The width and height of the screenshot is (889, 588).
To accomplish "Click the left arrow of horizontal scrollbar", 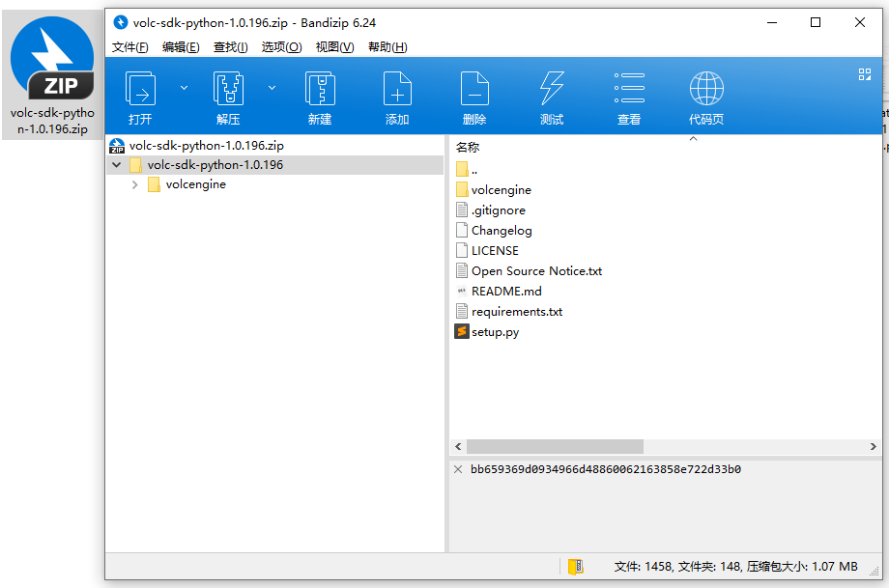I will click(x=458, y=447).
